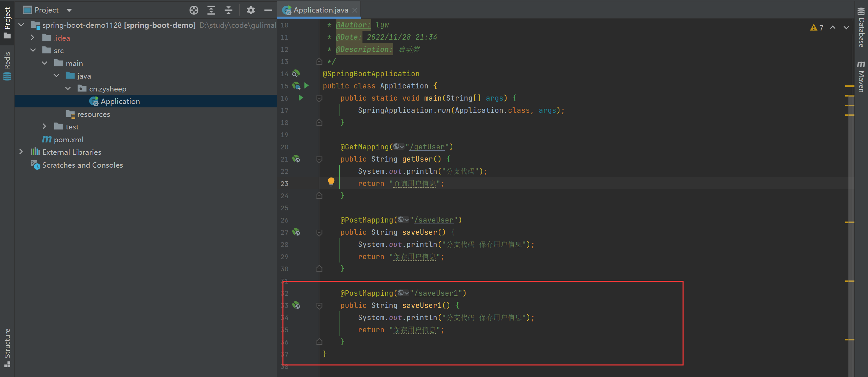The width and height of the screenshot is (868, 377).
Task: Open the Redis tool window side tab
Action: click(7, 66)
